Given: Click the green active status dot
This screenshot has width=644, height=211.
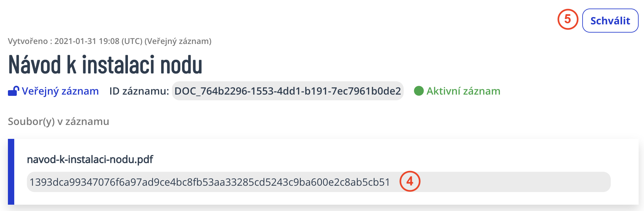Looking at the screenshot, I should click(x=419, y=91).
